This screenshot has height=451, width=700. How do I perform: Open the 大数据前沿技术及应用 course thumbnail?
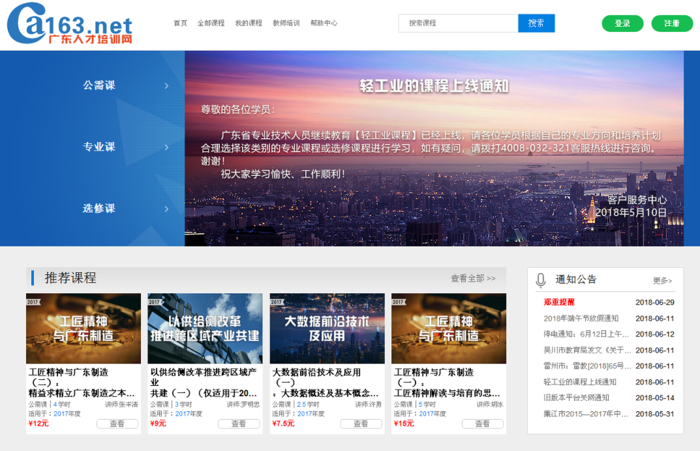coord(326,328)
